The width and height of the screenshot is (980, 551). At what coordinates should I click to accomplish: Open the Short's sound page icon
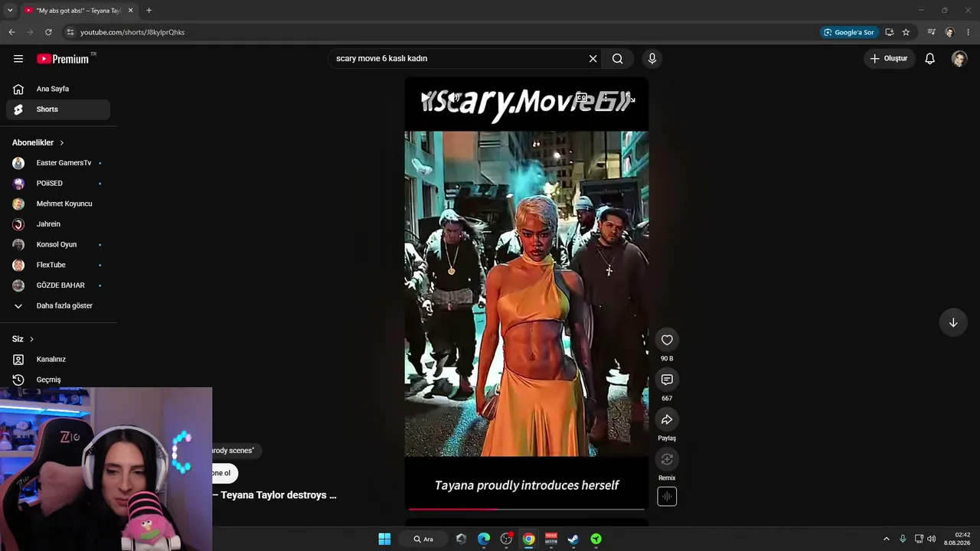[667, 497]
